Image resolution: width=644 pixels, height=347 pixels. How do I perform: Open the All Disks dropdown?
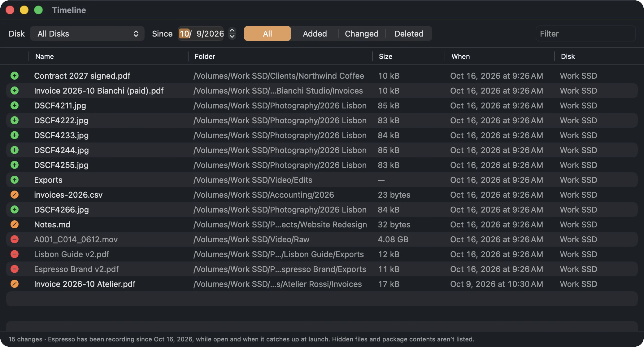click(x=87, y=33)
